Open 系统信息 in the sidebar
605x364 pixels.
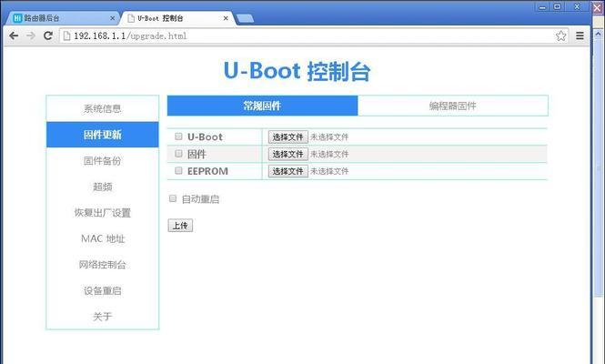pyautogui.click(x=102, y=108)
